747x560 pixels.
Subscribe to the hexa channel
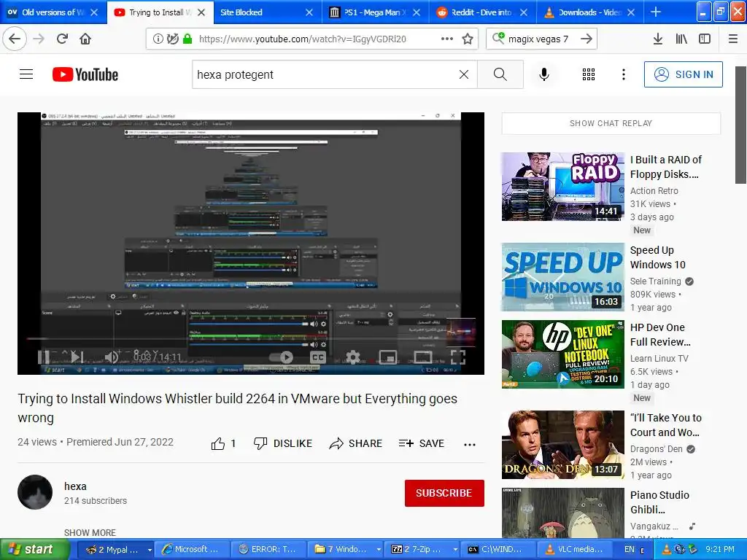pos(444,493)
